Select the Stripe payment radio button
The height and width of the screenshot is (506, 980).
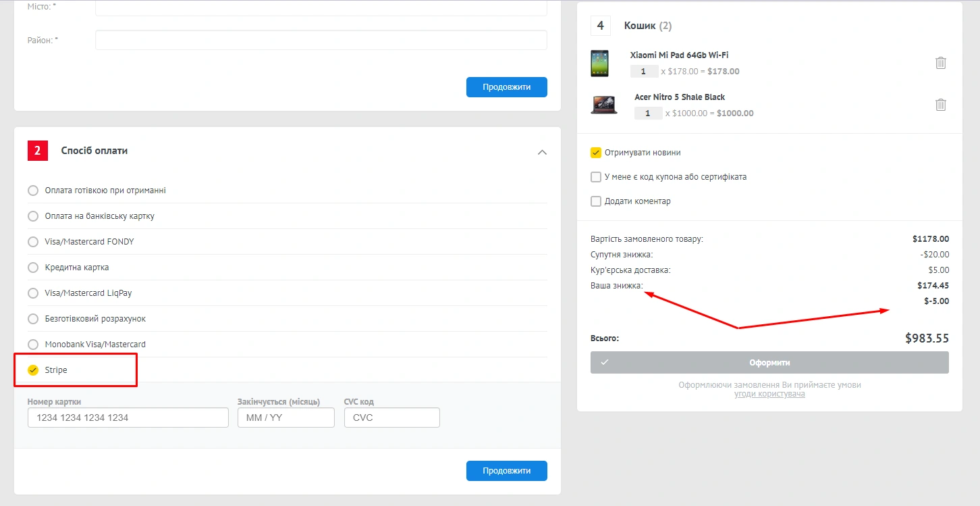coord(33,370)
